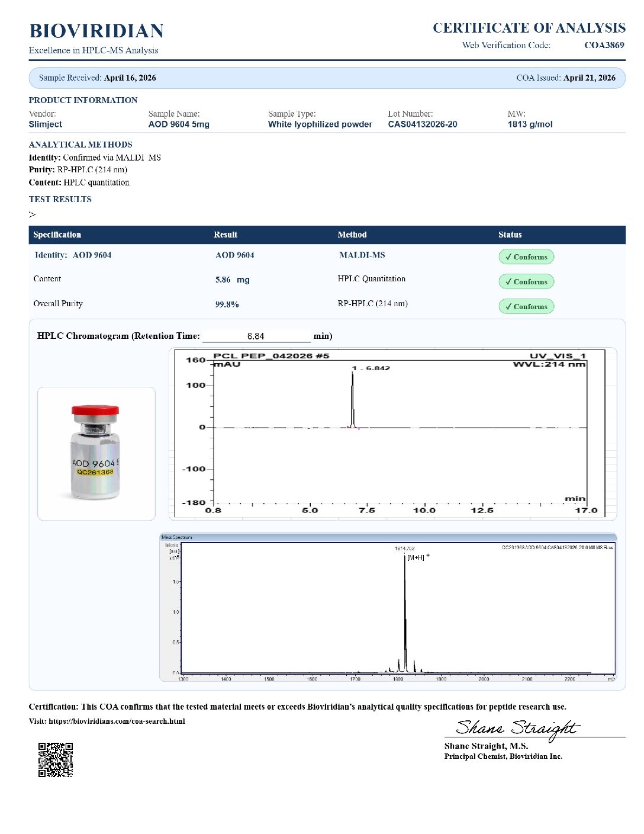Open the bioviridians.com coa-search link

tap(117, 721)
